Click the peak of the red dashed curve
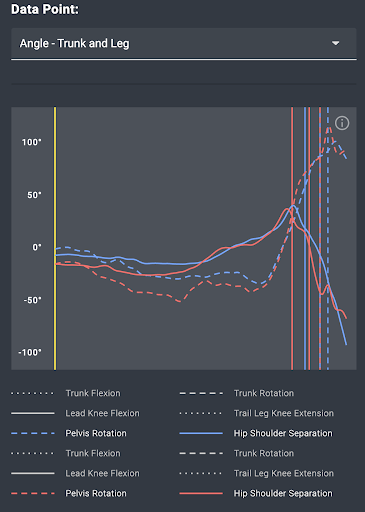 pyautogui.click(x=329, y=128)
